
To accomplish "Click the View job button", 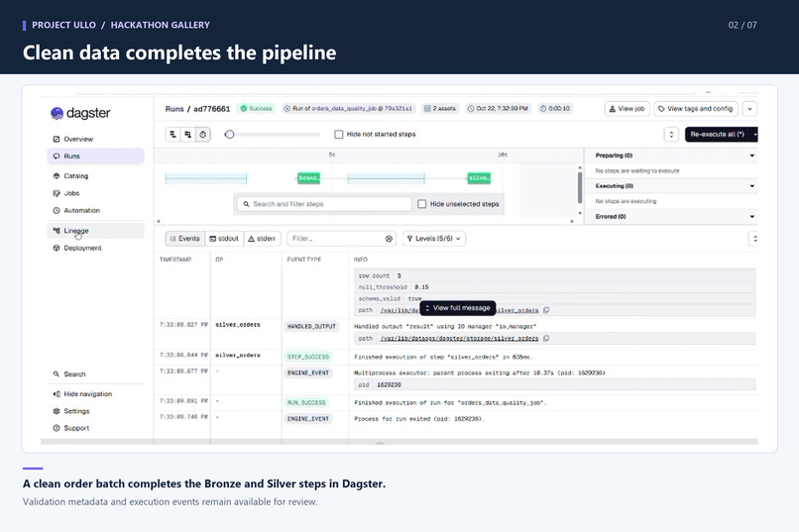I will click(x=627, y=109).
